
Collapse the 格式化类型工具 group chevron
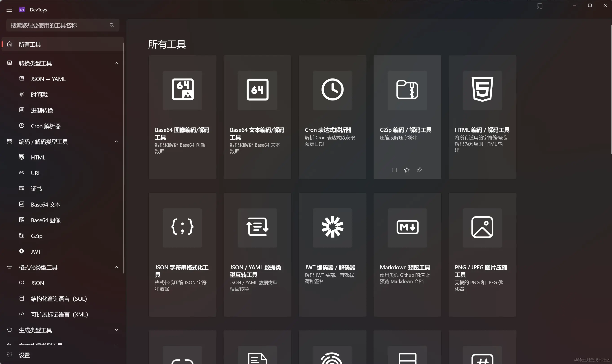click(x=116, y=267)
